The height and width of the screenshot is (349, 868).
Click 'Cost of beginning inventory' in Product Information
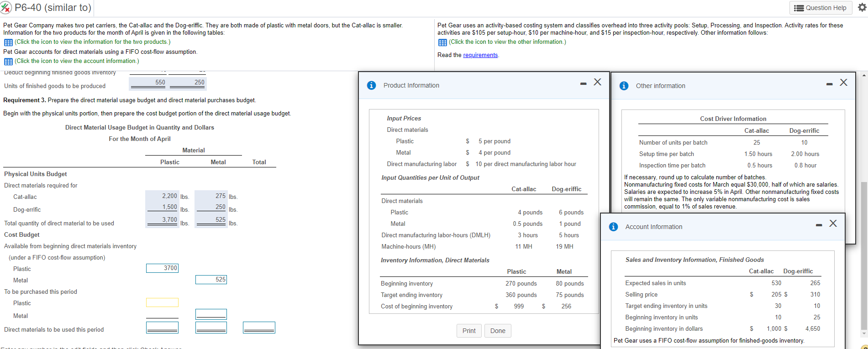click(416, 307)
